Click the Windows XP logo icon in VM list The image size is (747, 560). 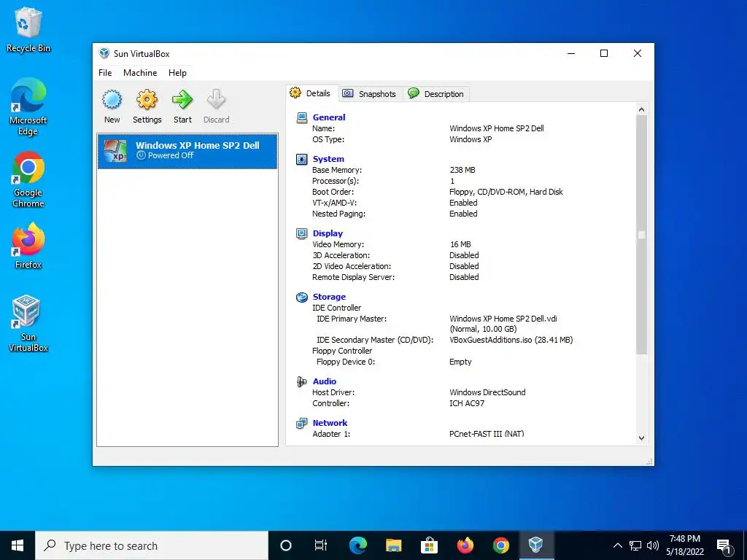point(115,150)
